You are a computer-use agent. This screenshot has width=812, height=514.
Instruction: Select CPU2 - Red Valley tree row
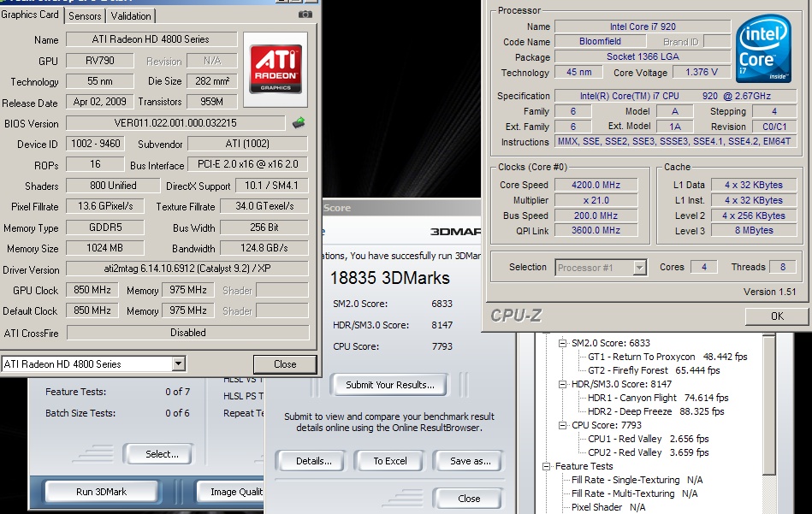[649, 452]
